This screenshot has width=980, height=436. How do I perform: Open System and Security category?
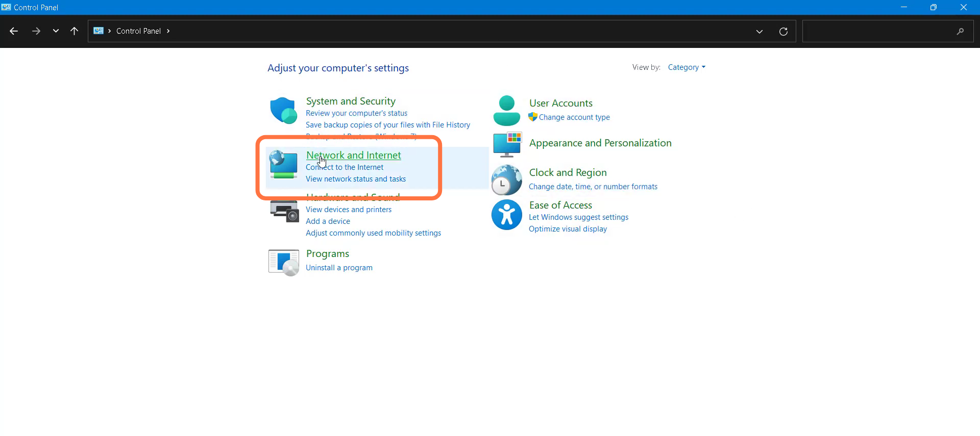[351, 101]
